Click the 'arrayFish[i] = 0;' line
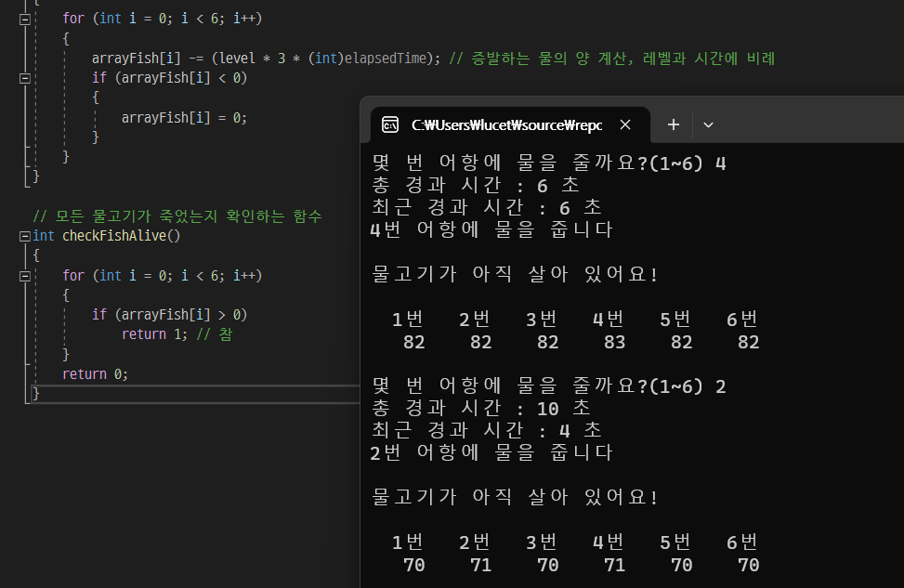 [184, 118]
